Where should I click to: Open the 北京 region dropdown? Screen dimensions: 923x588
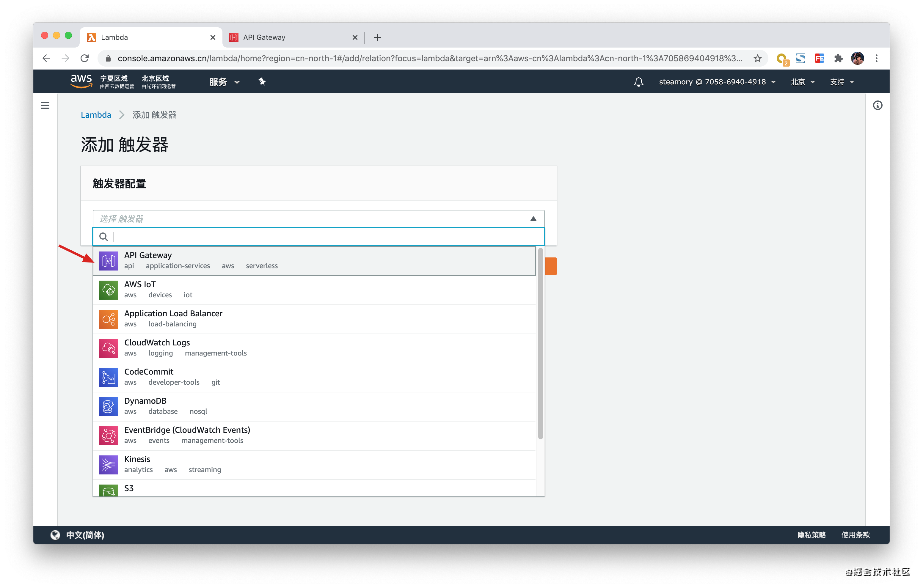(803, 82)
